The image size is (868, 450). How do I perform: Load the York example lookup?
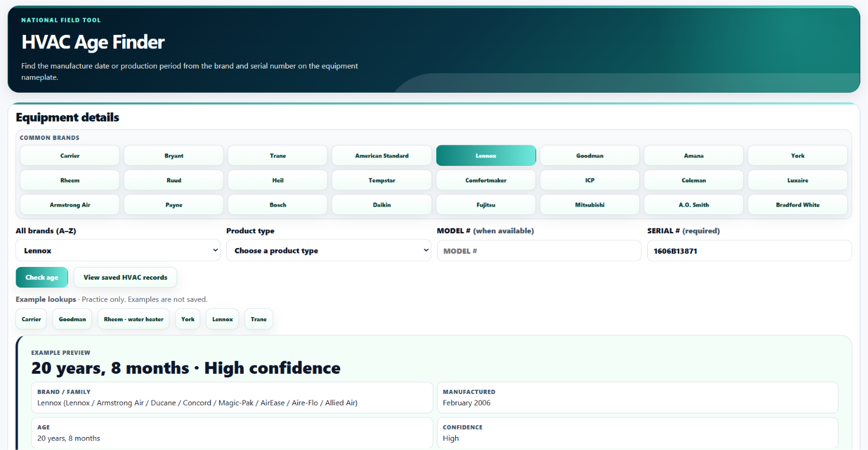pos(188,319)
